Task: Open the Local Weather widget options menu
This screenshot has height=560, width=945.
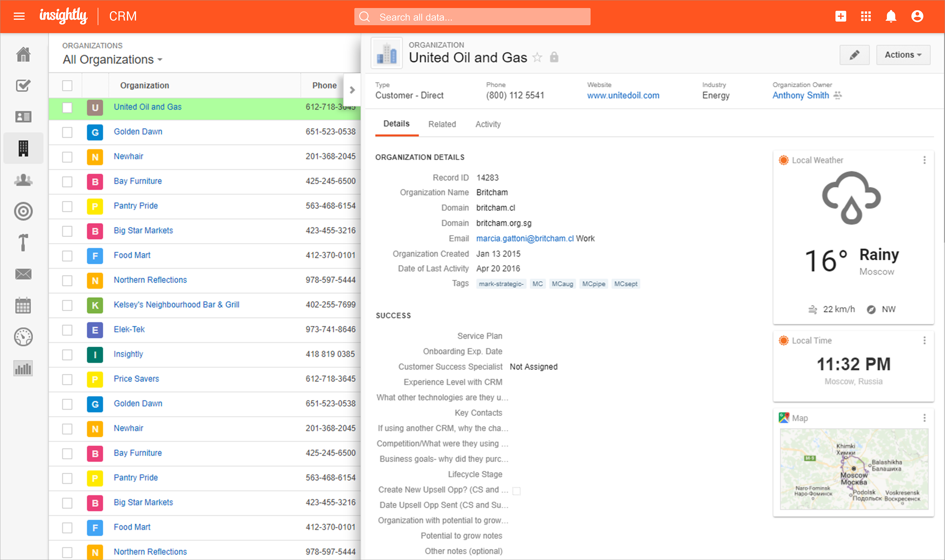Action: coord(925,160)
